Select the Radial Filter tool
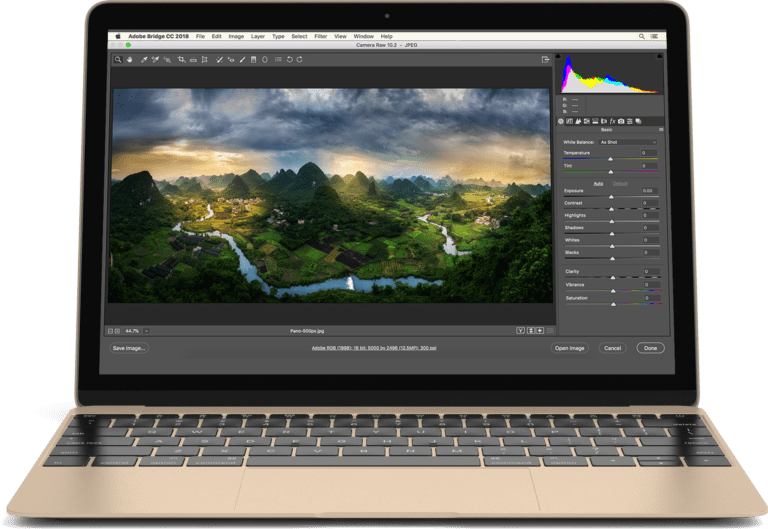 pos(265,59)
